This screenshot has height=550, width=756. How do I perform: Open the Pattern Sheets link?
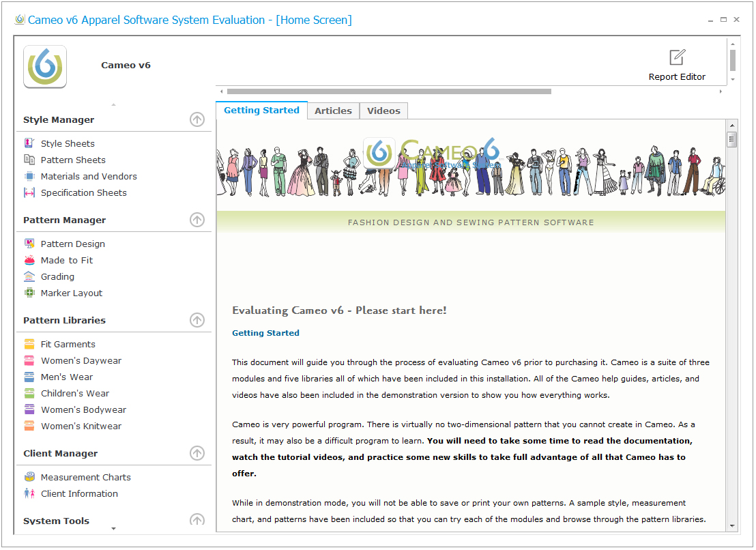click(x=73, y=160)
